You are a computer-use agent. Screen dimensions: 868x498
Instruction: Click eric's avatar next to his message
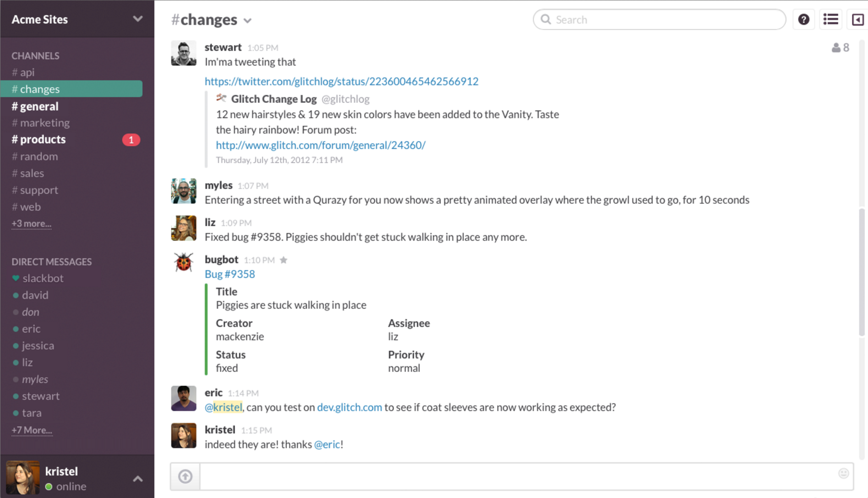(183, 399)
